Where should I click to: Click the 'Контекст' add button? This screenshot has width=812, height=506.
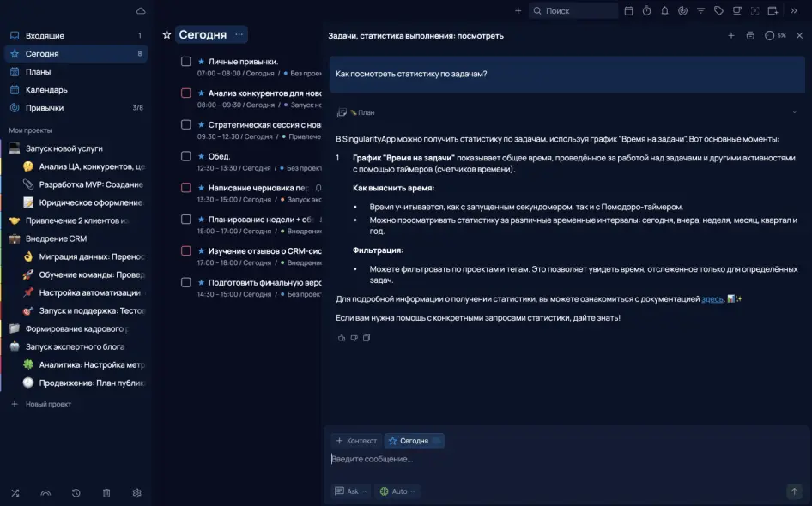pyautogui.click(x=356, y=441)
